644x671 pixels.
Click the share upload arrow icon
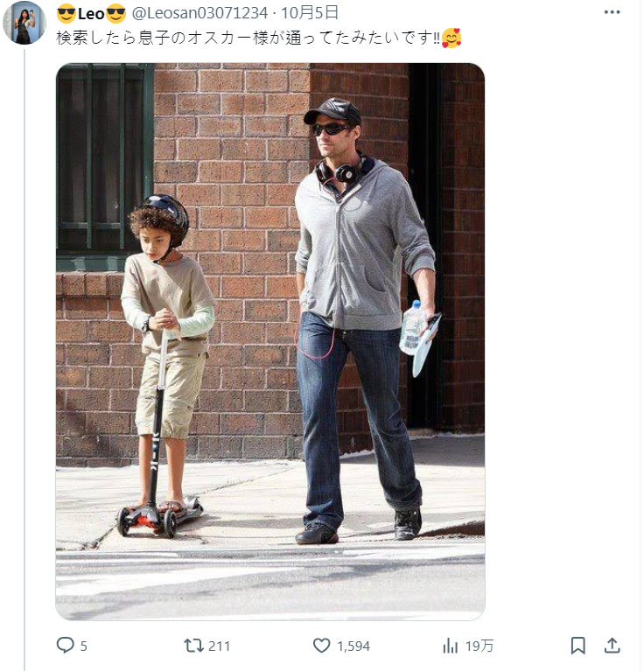point(612,646)
